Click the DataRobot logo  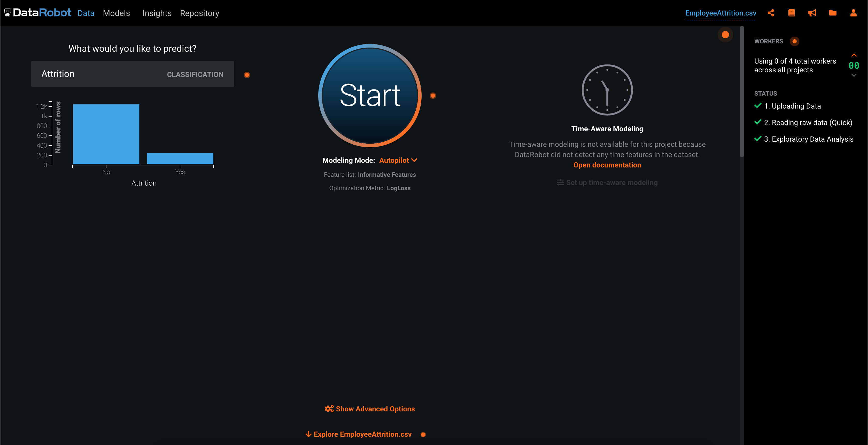(x=38, y=13)
